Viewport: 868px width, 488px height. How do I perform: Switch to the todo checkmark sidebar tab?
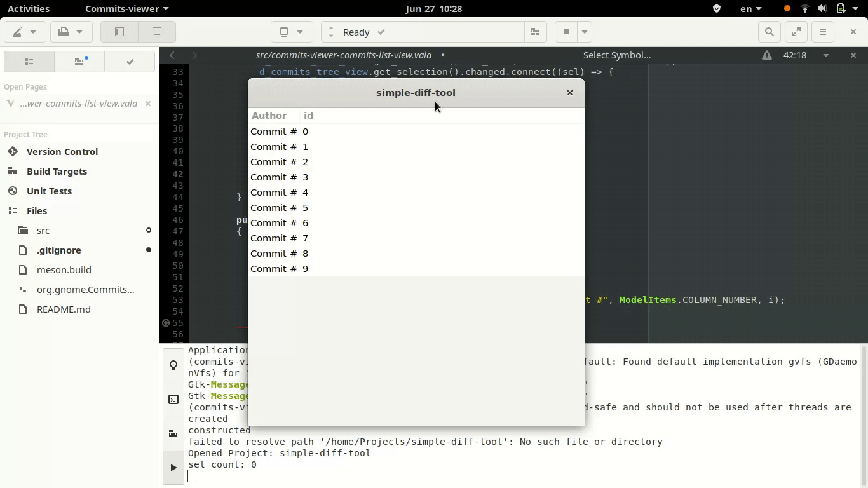pyautogui.click(x=130, y=62)
